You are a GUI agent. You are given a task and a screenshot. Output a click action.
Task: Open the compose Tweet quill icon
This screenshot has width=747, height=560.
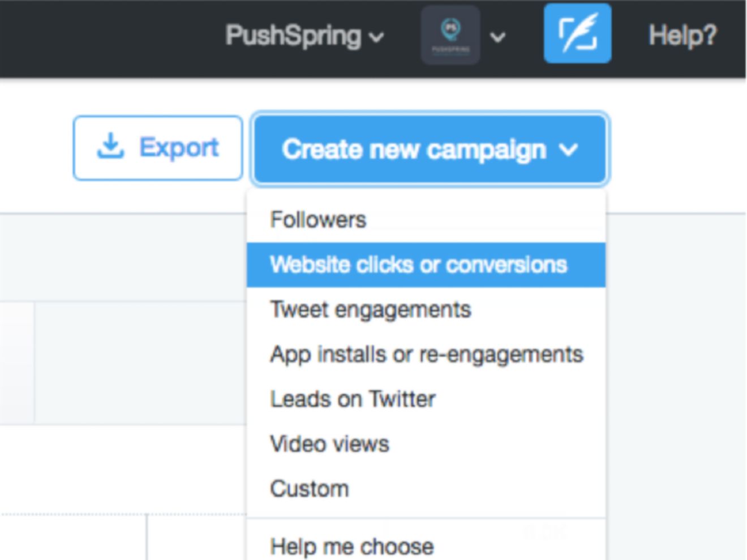click(577, 34)
